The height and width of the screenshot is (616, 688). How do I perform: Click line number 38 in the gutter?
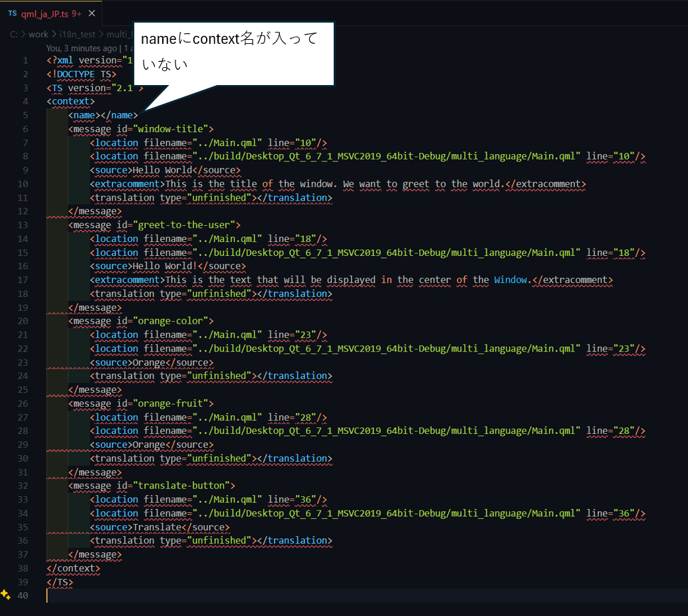click(23, 568)
